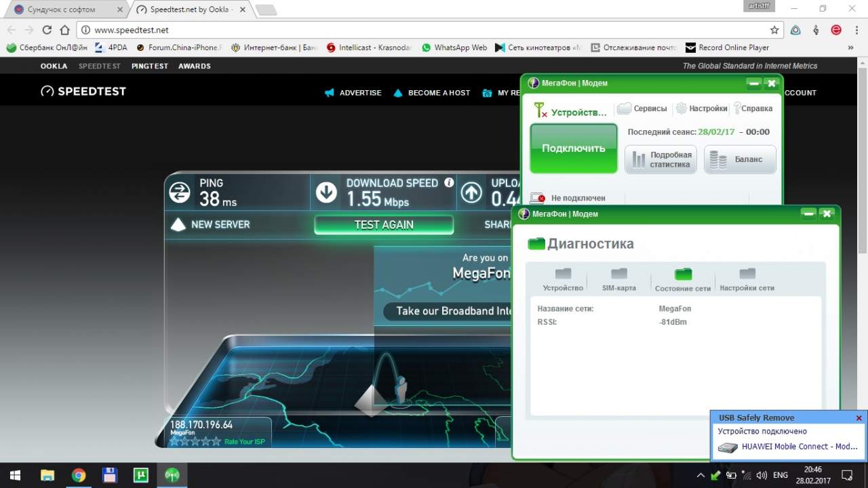Open the Forum.China-iPhone bookmark
868x488 pixels.
coord(180,47)
